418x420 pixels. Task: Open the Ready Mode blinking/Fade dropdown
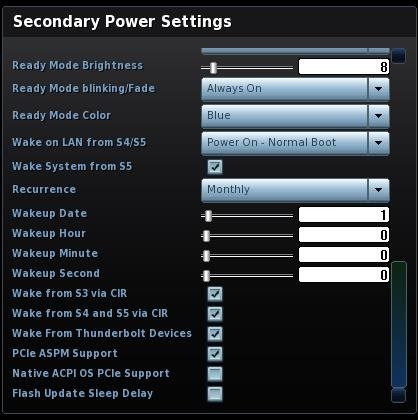295,89
